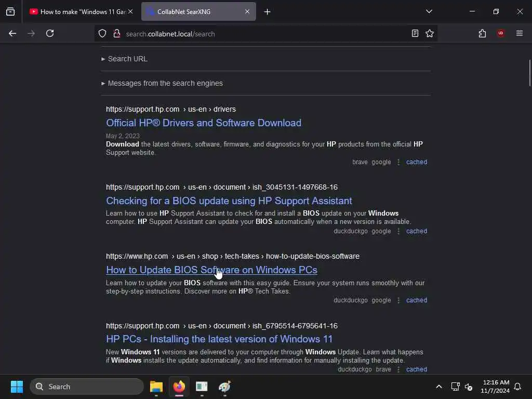532x399 pixels.
Task: Click the muted volume tray icon
Action: (469, 387)
